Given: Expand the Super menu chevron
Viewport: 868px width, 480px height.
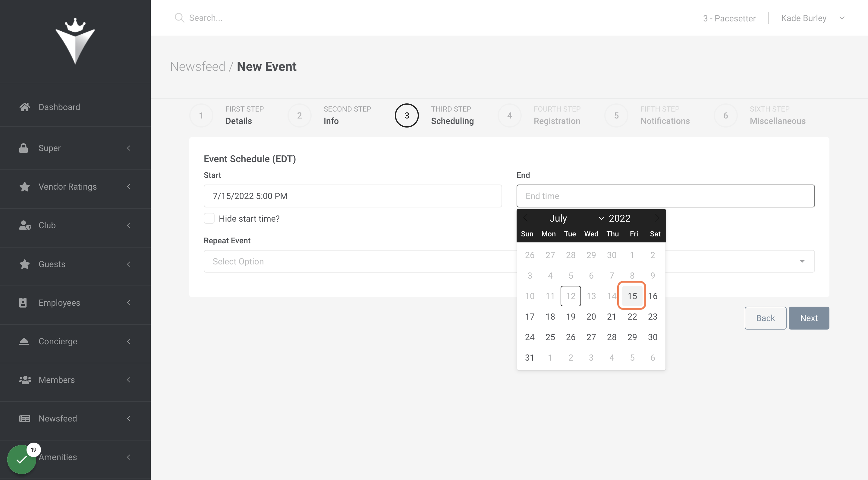Looking at the screenshot, I should click(128, 148).
